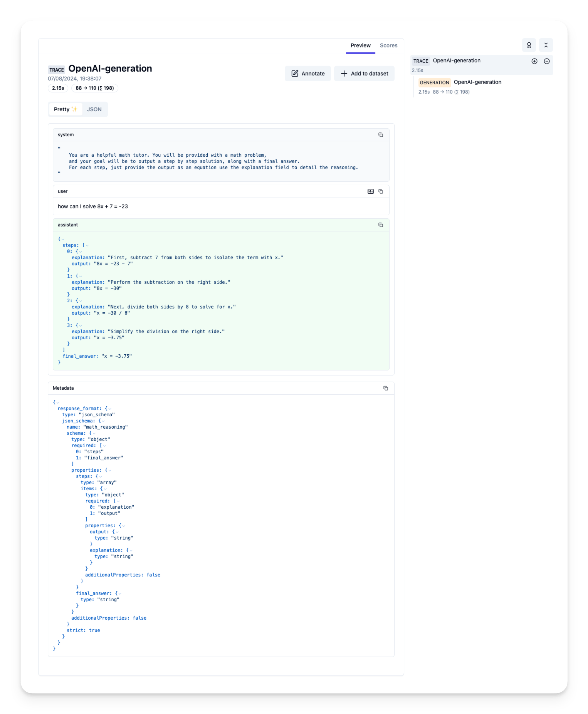This screenshot has width=588, height=714.
Task: Collapse step 2 object in assistant output
Action: click(80, 301)
